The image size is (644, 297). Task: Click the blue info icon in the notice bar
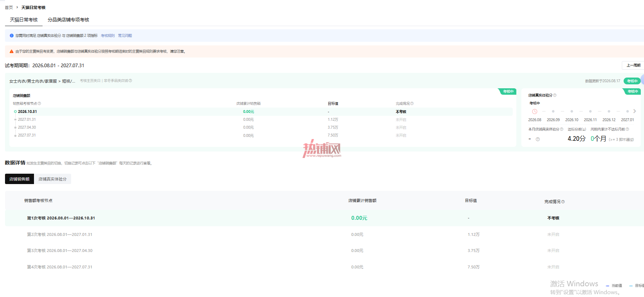tap(11, 36)
